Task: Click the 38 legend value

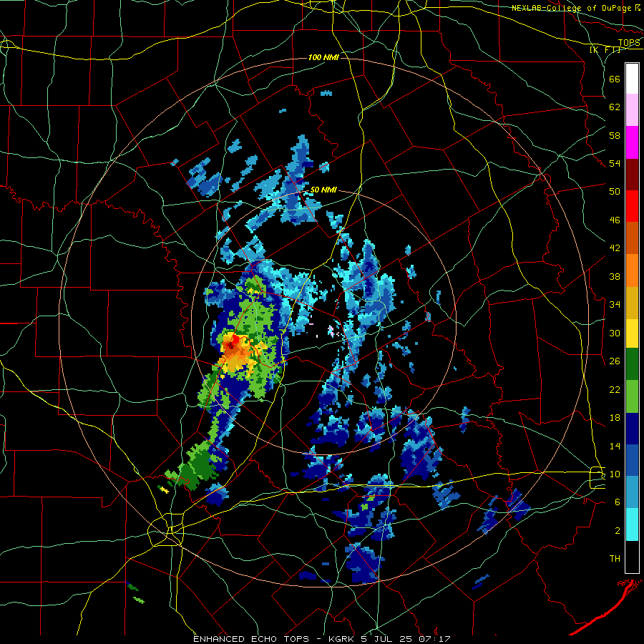Action: pyautogui.click(x=615, y=276)
